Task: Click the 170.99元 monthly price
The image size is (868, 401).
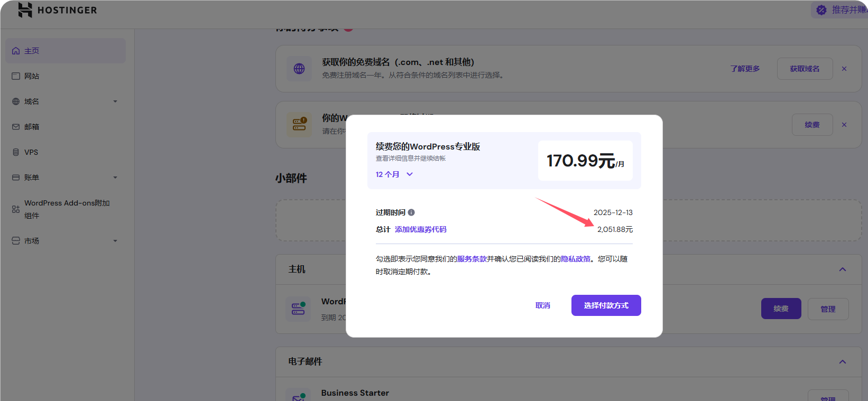Action: [x=585, y=161]
